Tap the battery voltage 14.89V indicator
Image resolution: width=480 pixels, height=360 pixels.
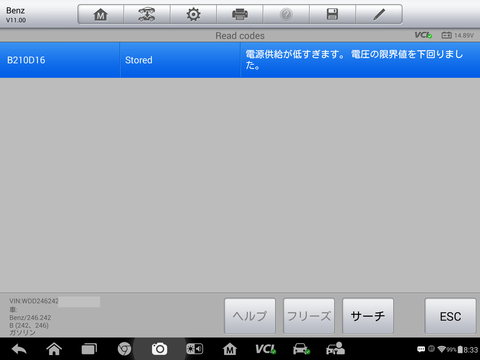[x=457, y=35]
